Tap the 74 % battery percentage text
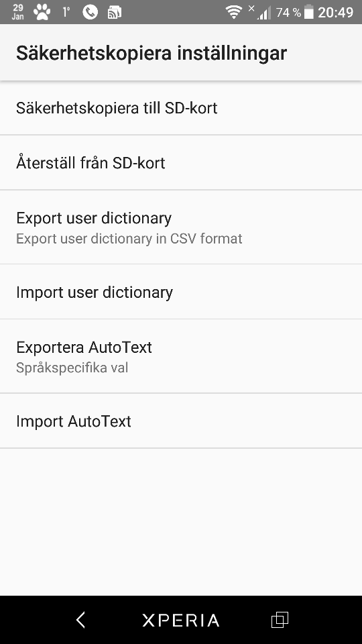 pos(288,13)
